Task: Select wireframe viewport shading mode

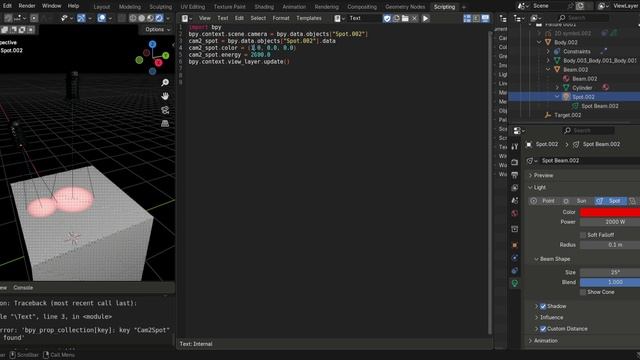Action: coord(133,18)
